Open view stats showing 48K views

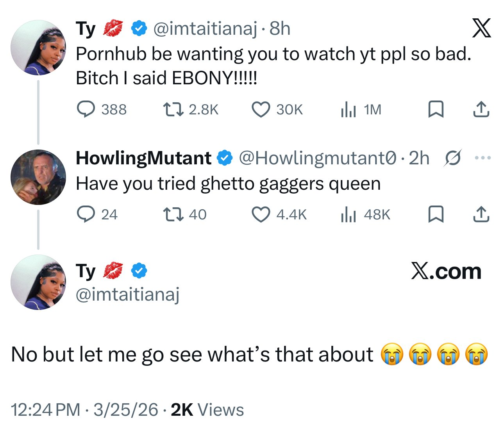point(348,214)
